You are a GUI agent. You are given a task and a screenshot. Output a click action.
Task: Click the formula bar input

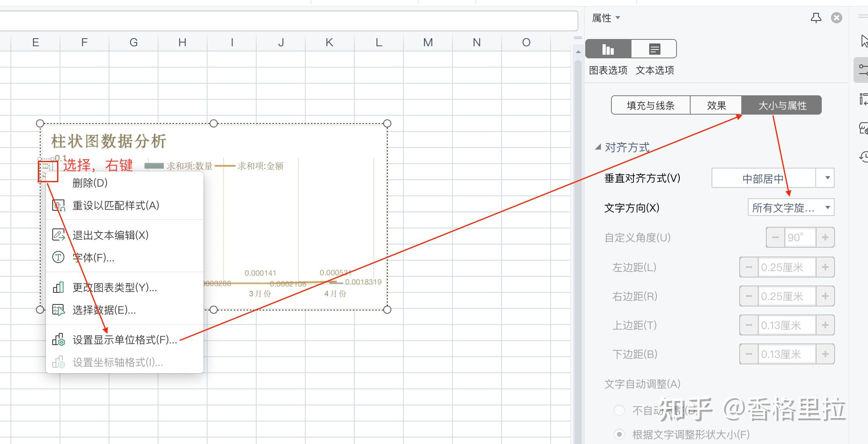pyautogui.click(x=288, y=21)
